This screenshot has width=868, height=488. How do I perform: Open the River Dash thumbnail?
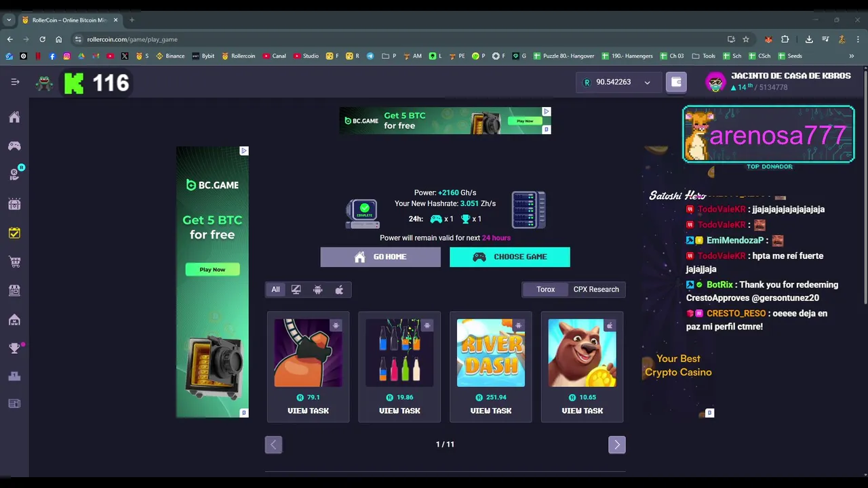(x=491, y=353)
